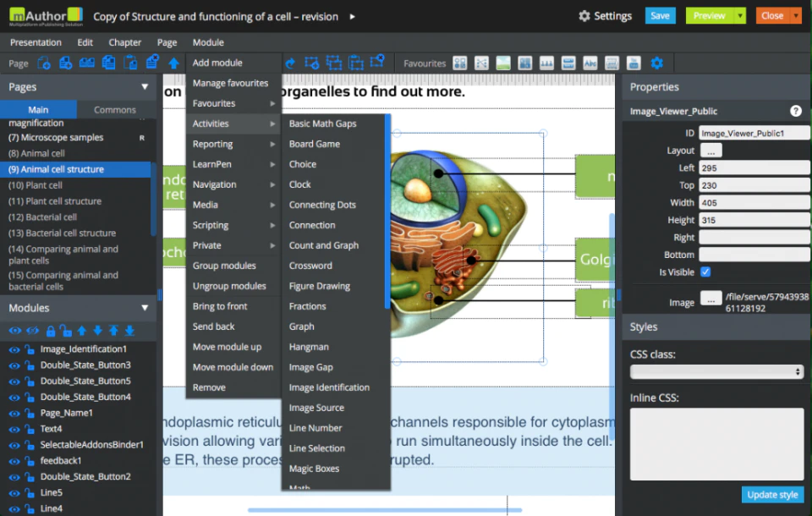812x516 pixels.
Task: Open the Preview dropdown arrow
Action: pos(741,16)
